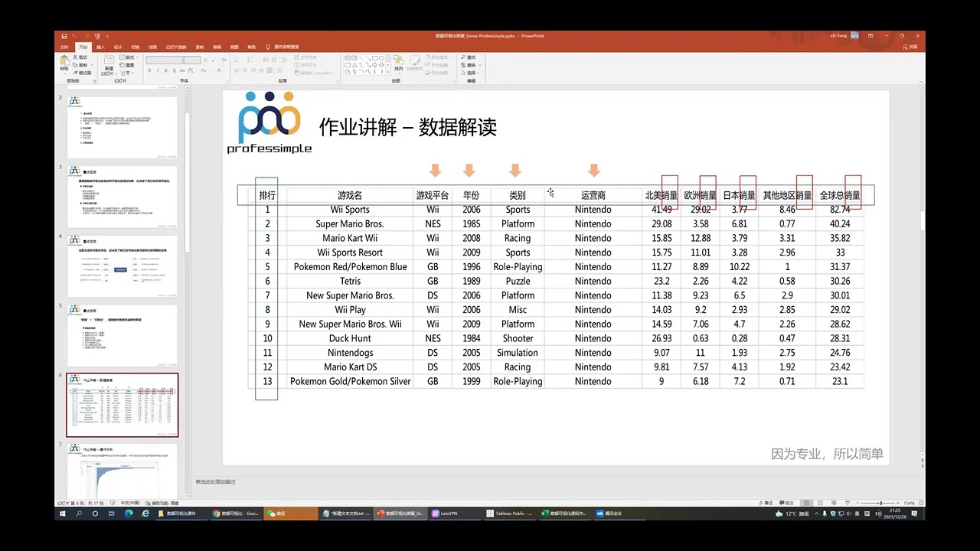Click 替换 (Replace) in editing group

pyautogui.click(x=469, y=65)
